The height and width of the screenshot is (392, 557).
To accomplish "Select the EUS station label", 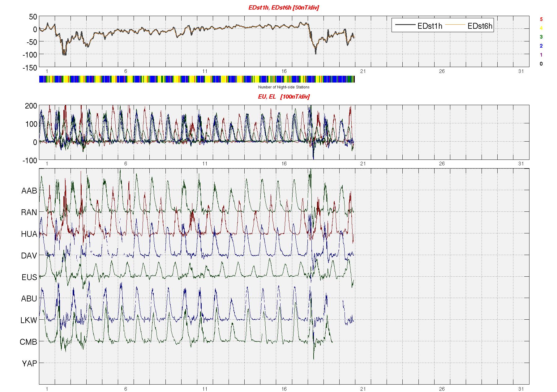I will (x=29, y=277).
